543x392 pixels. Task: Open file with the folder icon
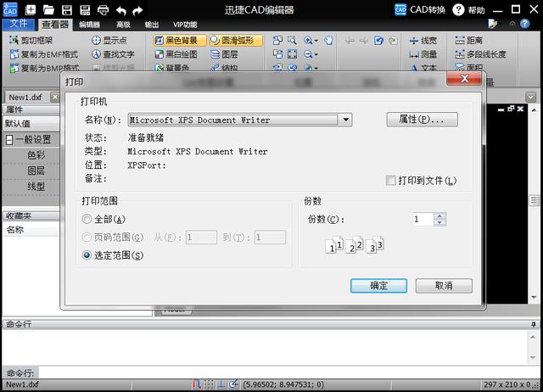coord(48,10)
